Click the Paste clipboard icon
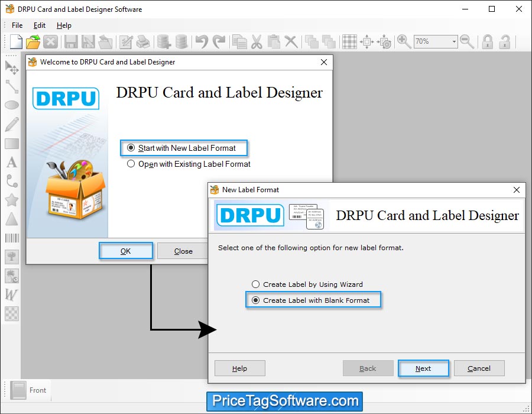The width and height of the screenshot is (532, 414). coord(274,42)
